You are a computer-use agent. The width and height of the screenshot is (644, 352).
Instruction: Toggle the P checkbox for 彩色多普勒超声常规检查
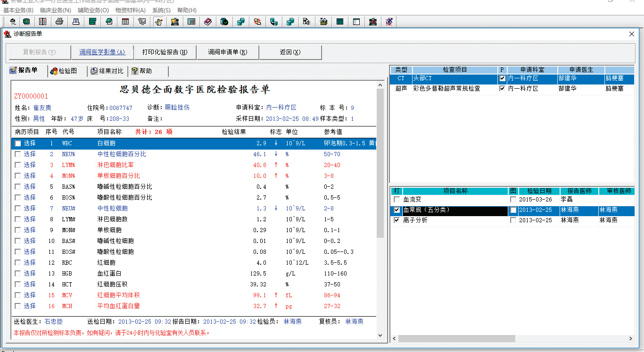pos(502,89)
